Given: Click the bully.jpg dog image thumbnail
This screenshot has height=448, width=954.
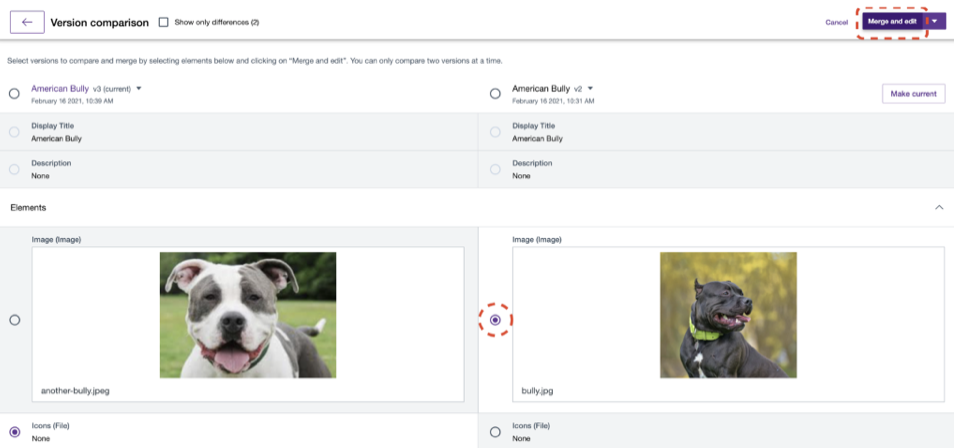Looking at the screenshot, I should [x=728, y=314].
